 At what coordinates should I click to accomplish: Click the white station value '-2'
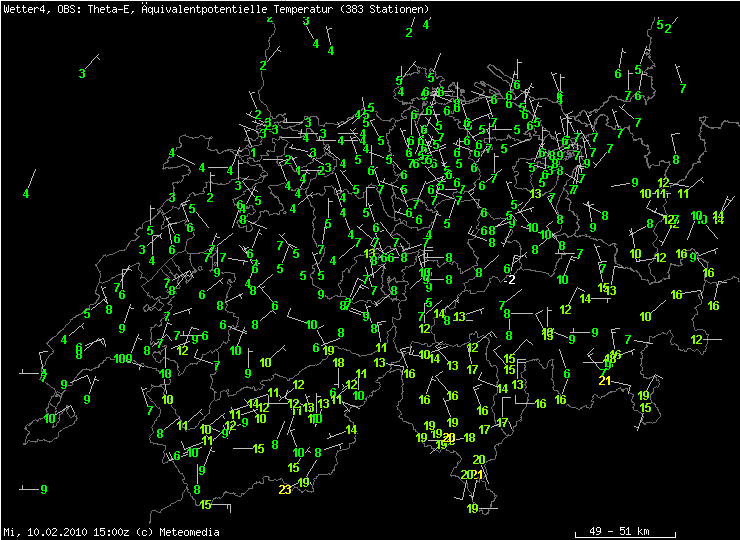tap(509, 280)
